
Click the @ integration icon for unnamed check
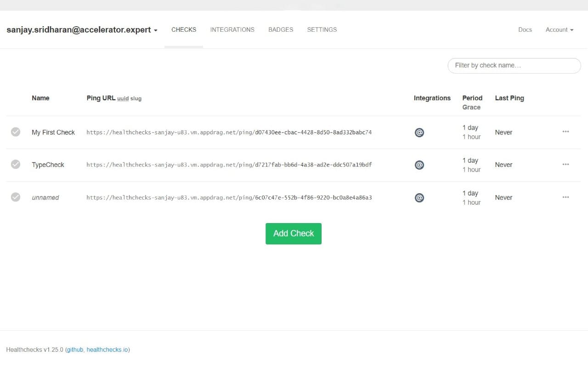pos(419,197)
